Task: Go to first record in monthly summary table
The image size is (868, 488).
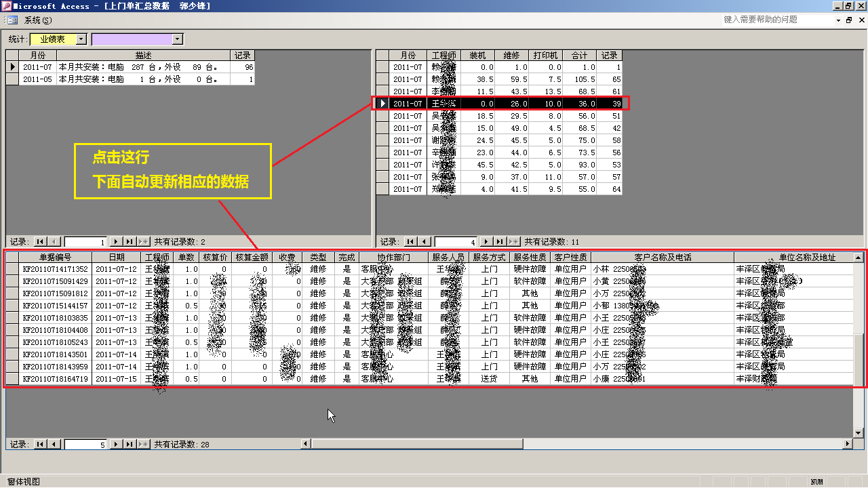Action: click(40, 242)
